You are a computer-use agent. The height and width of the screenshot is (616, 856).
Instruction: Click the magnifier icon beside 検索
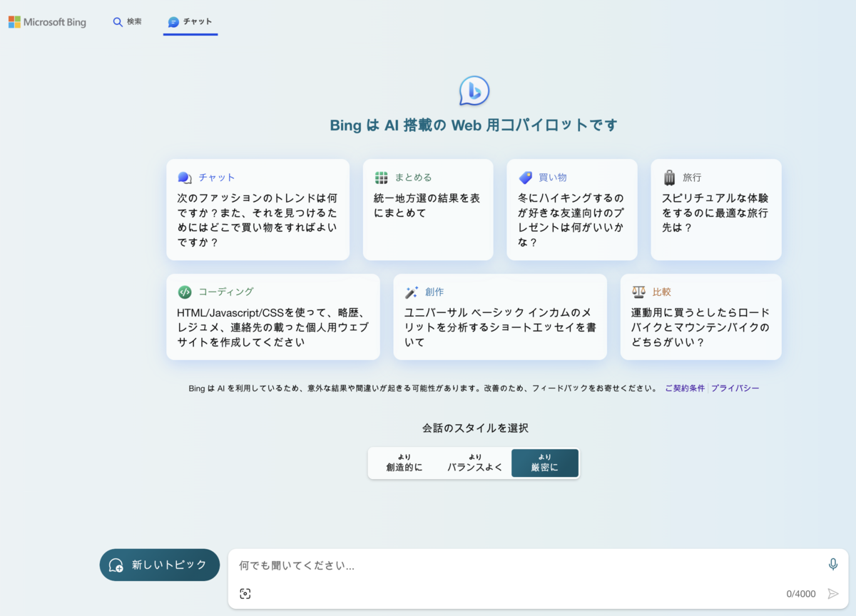click(x=118, y=22)
